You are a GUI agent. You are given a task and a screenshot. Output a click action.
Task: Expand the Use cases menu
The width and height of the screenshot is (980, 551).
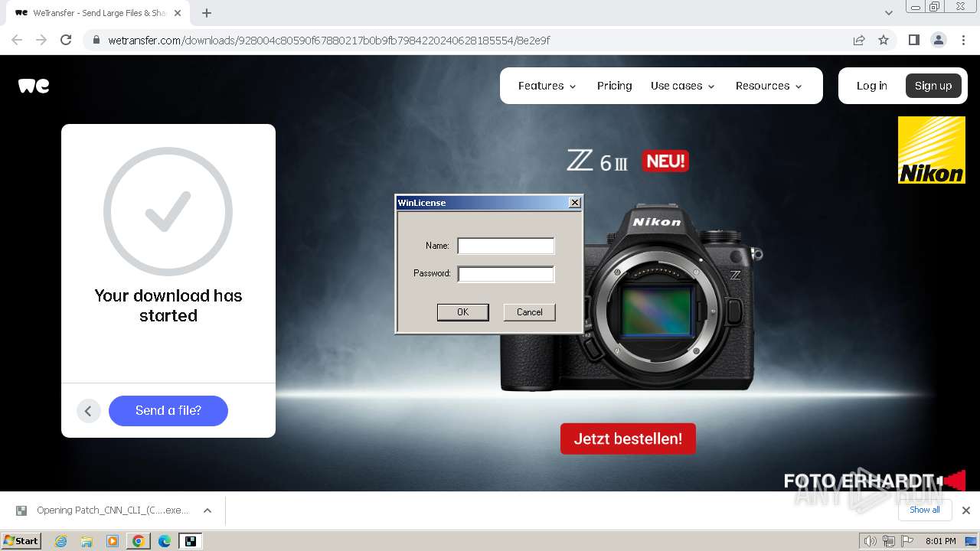pyautogui.click(x=682, y=86)
